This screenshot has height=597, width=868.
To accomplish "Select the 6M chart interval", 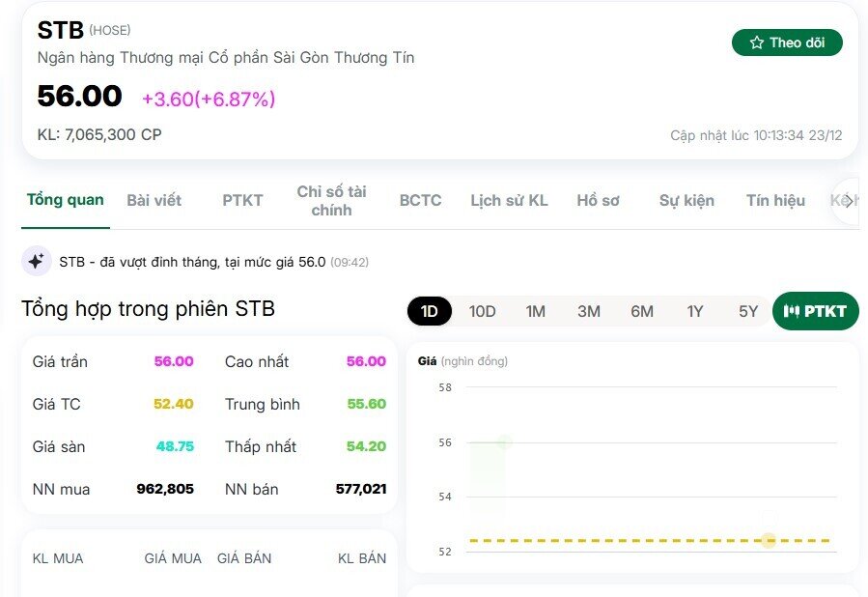I will click(642, 311).
